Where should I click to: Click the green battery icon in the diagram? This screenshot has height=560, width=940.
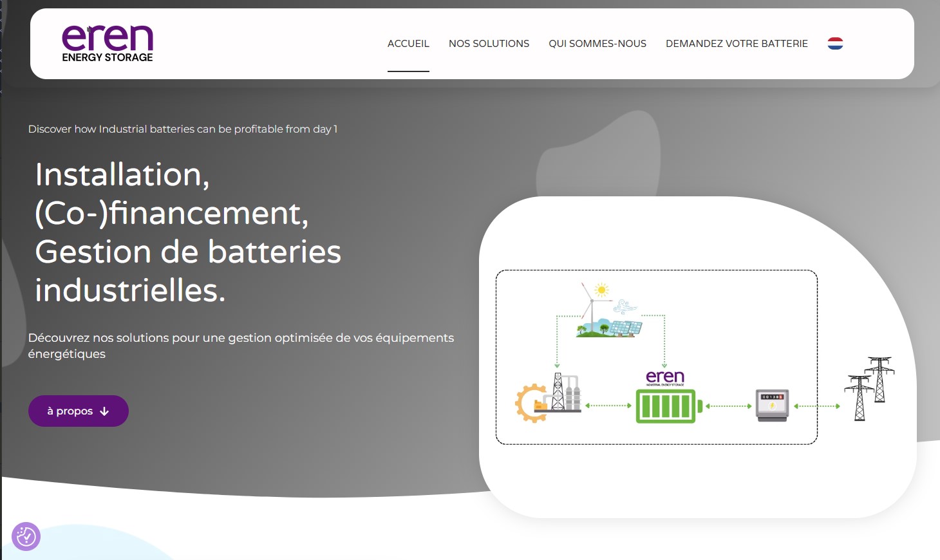pyautogui.click(x=669, y=406)
